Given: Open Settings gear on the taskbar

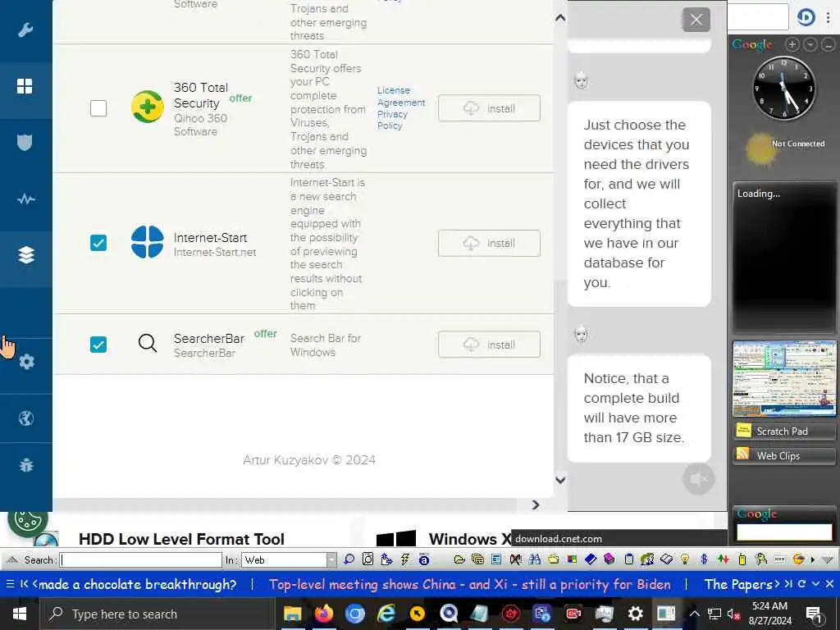Looking at the screenshot, I should [635, 614].
